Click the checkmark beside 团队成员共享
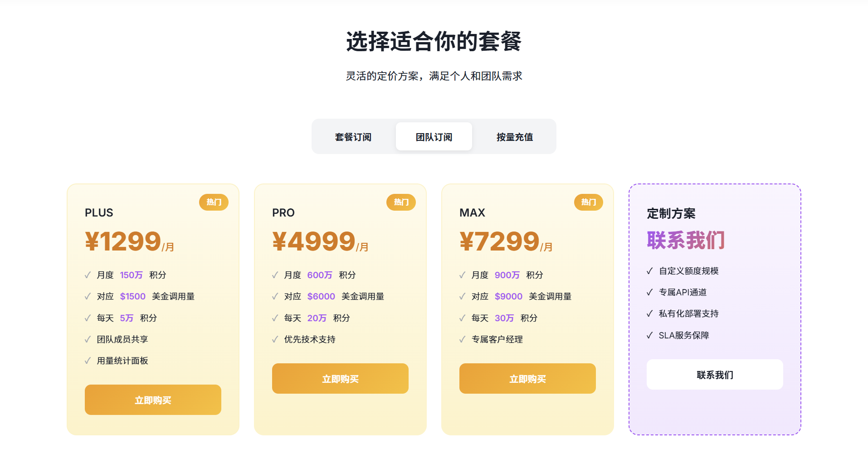The height and width of the screenshot is (458, 868). click(x=87, y=339)
